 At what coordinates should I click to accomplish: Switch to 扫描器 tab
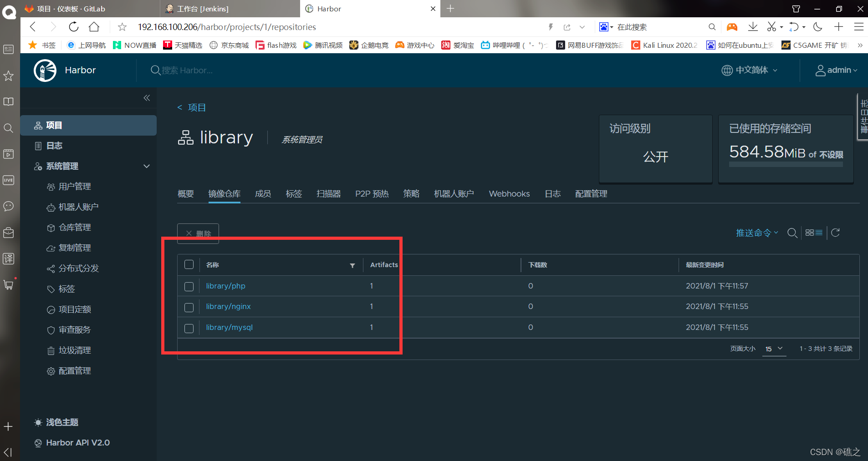[329, 194]
